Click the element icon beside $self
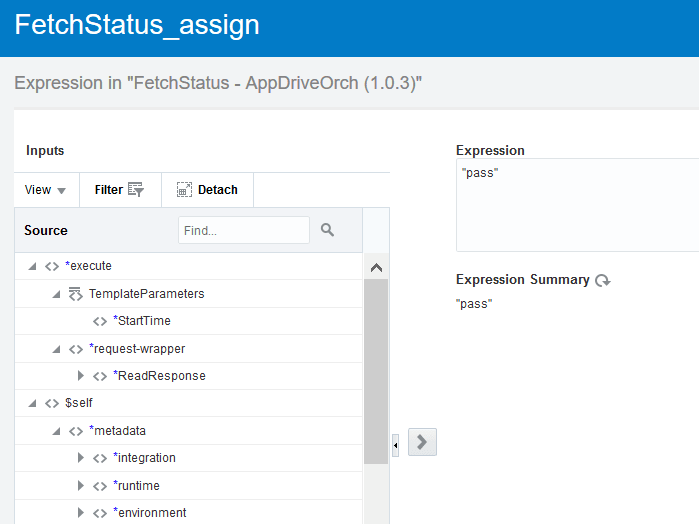This screenshot has height=524, width=699. coord(52,404)
